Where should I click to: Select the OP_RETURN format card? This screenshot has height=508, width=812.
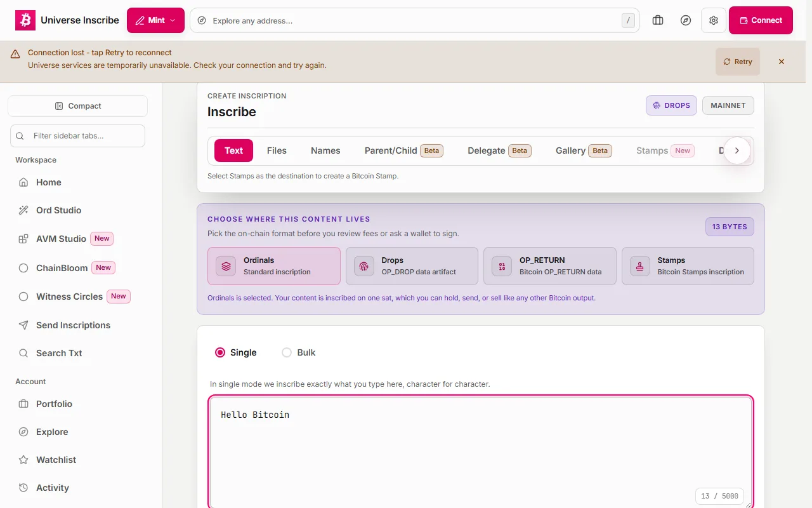[550, 266]
